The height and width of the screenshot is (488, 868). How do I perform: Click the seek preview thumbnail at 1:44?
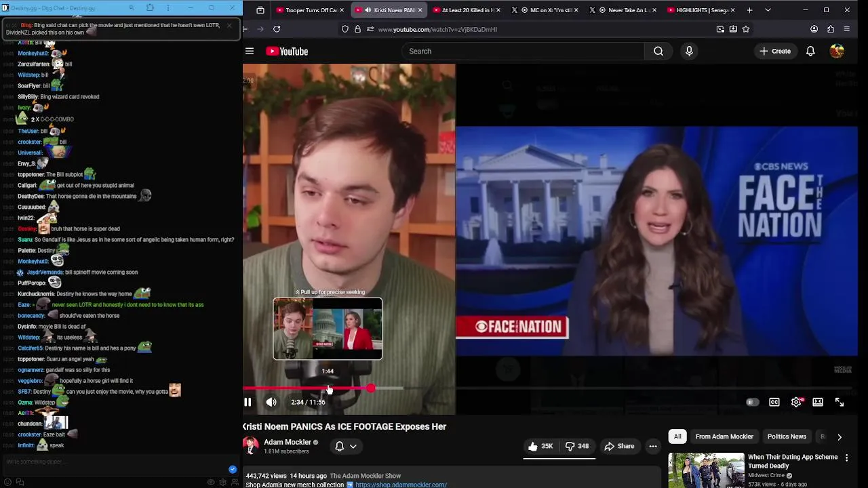point(328,329)
